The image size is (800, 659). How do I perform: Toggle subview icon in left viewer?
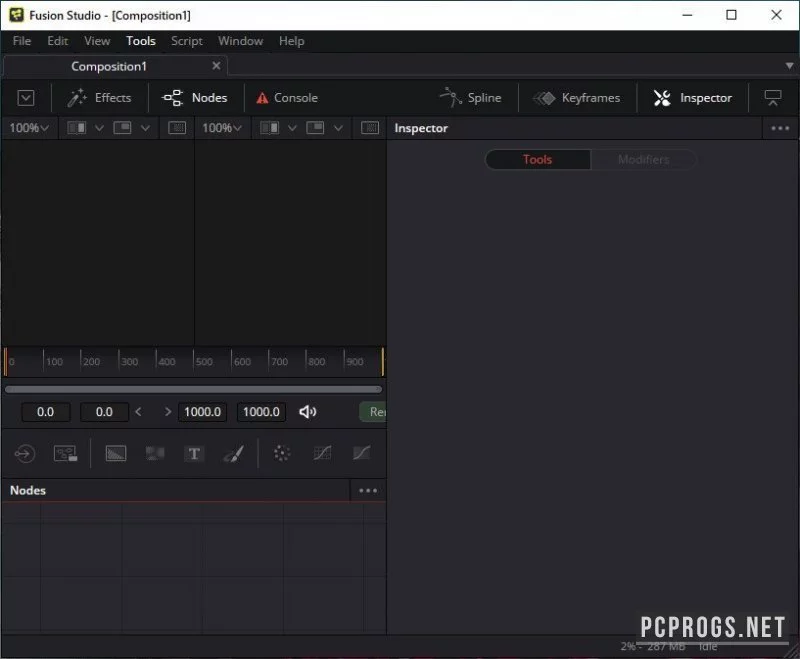(122, 128)
